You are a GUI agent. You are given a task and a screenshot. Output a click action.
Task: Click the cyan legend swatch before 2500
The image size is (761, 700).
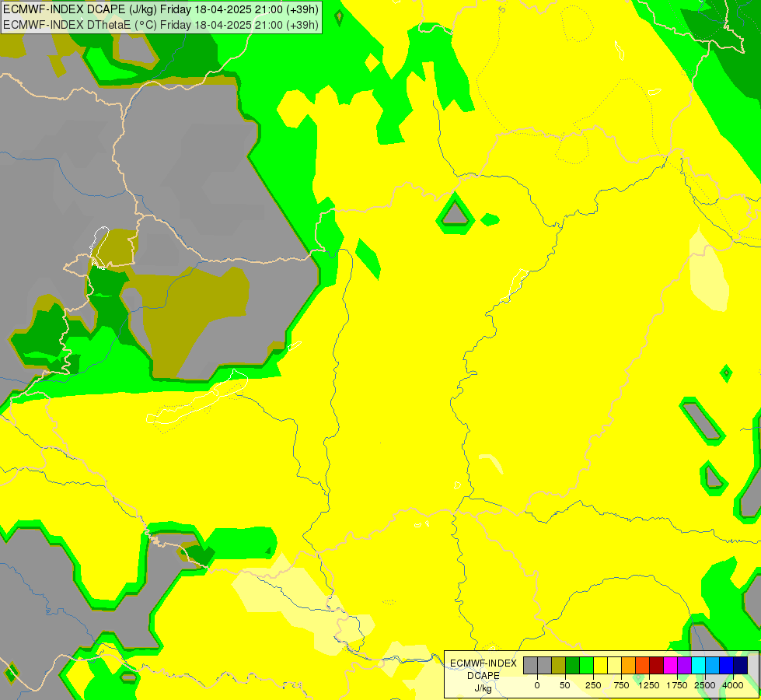[x=698, y=666]
